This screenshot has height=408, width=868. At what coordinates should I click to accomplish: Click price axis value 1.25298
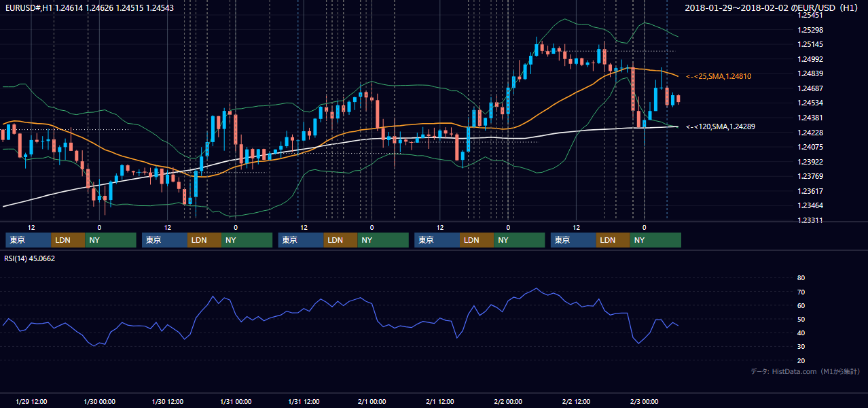(x=810, y=30)
